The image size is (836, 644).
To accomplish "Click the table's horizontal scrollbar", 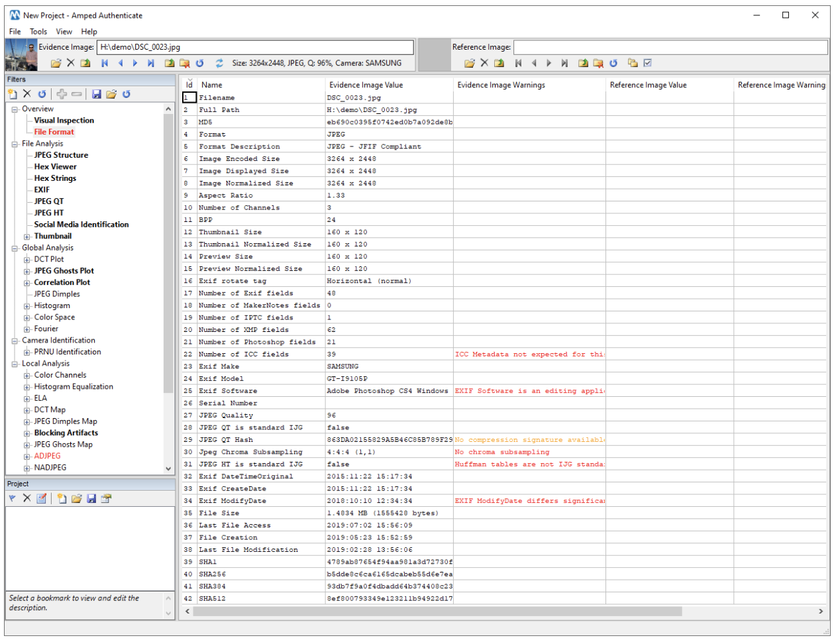I will coord(437,612).
